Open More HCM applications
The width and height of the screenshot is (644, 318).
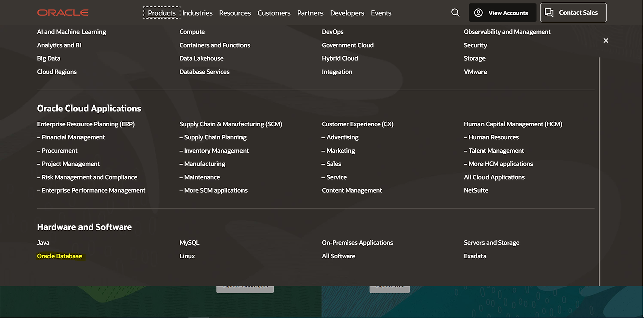pos(499,164)
